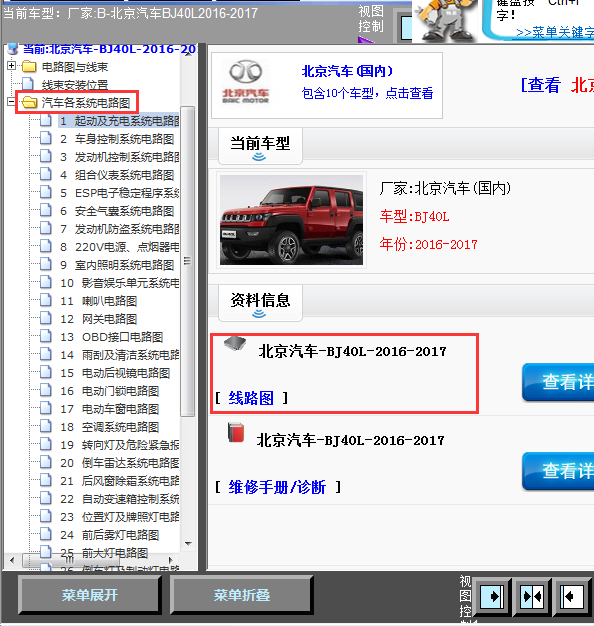Click document icon beside 喇叭电路图

(46, 300)
